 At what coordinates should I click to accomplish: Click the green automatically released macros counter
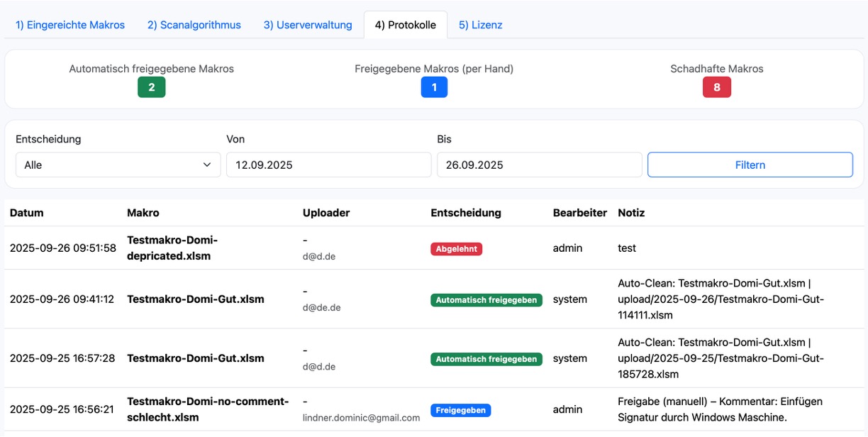[151, 87]
